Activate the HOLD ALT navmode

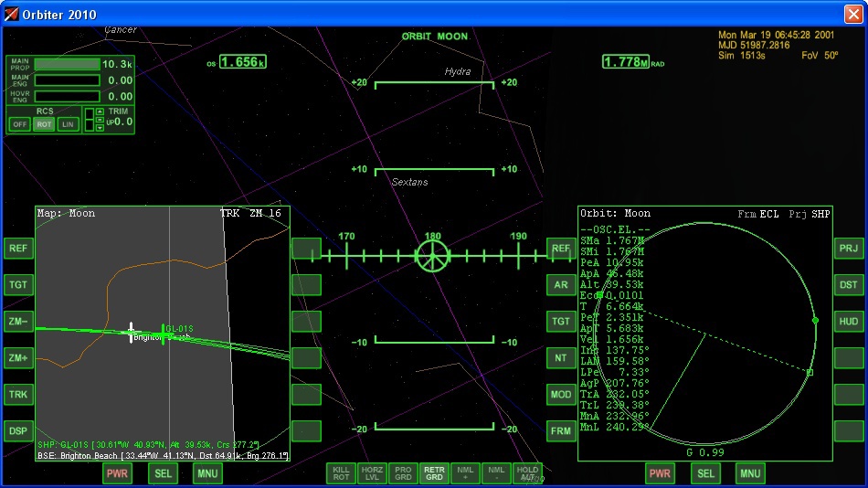click(527, 473)
